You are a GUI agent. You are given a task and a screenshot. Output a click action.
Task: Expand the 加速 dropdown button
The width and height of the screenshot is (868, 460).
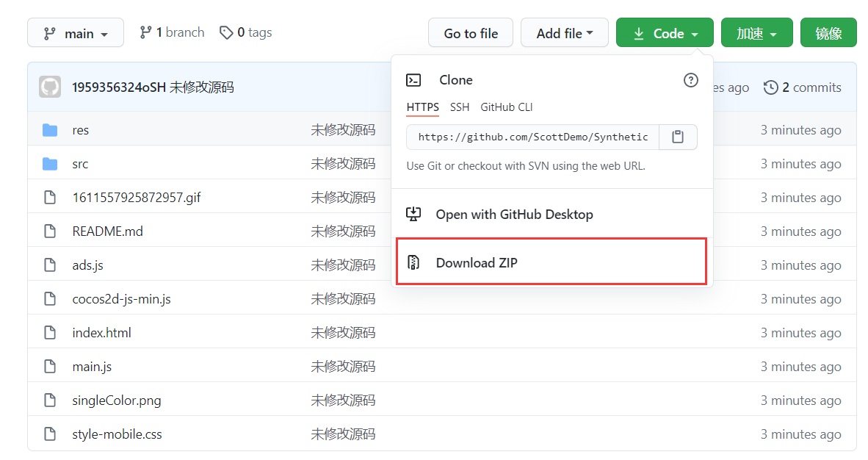coord(756,32)
